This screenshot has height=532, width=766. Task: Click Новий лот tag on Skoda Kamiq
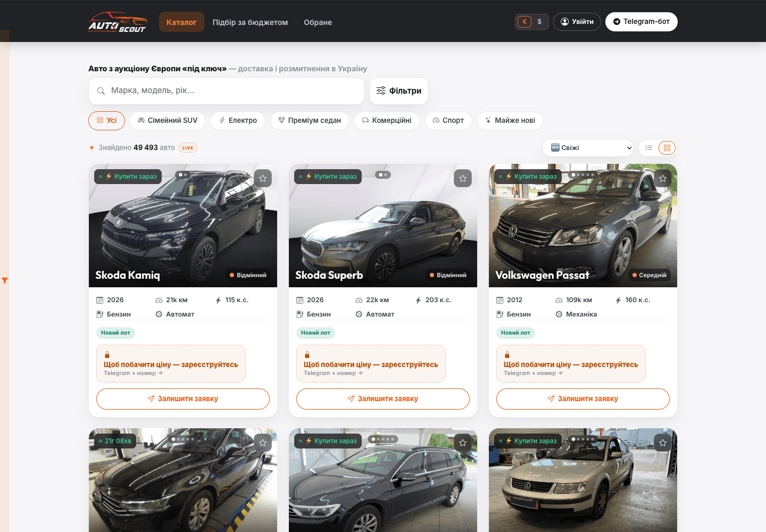tap(115, 333)
